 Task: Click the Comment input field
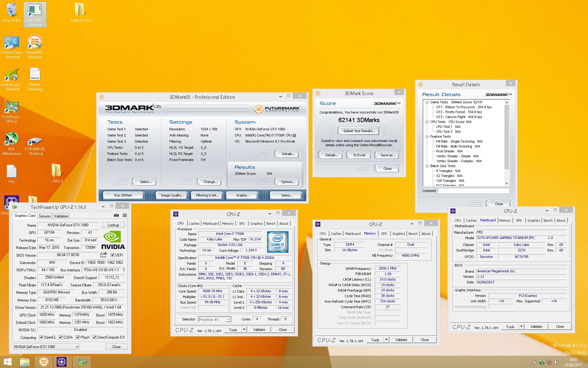click(x=473, y=191)
